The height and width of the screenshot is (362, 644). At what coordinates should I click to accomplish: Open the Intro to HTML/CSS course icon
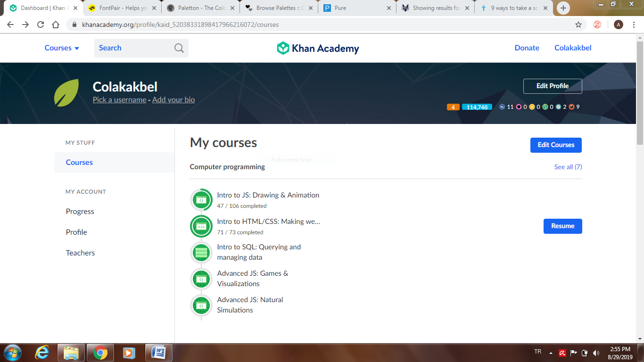pos(201,226)
